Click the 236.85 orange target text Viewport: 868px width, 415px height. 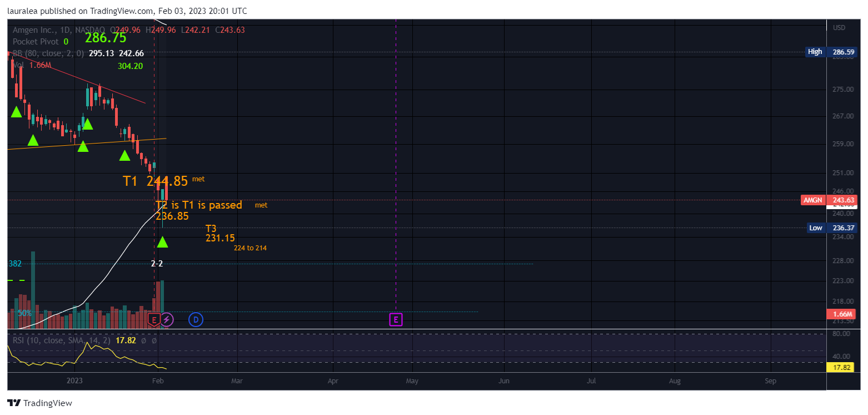tap(172, 216)
